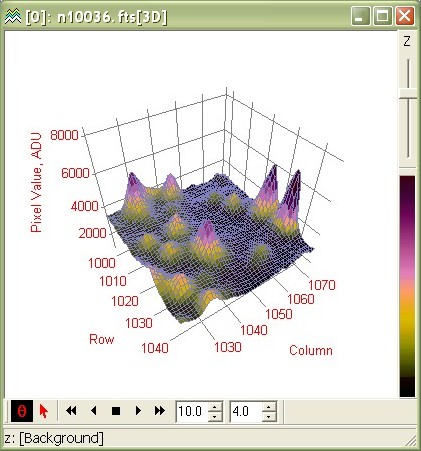Increase the 10.0 spinner value

[215, 407]
